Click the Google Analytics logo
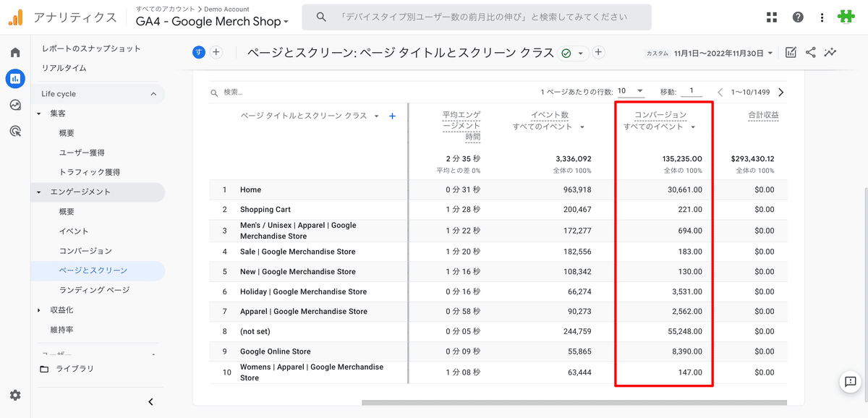Viewport: 868px width, 418px height. tap(15, 17)
